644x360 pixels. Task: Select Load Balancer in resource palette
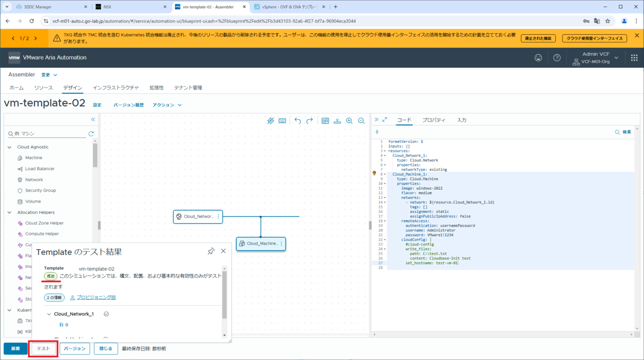tap(40, 169)
